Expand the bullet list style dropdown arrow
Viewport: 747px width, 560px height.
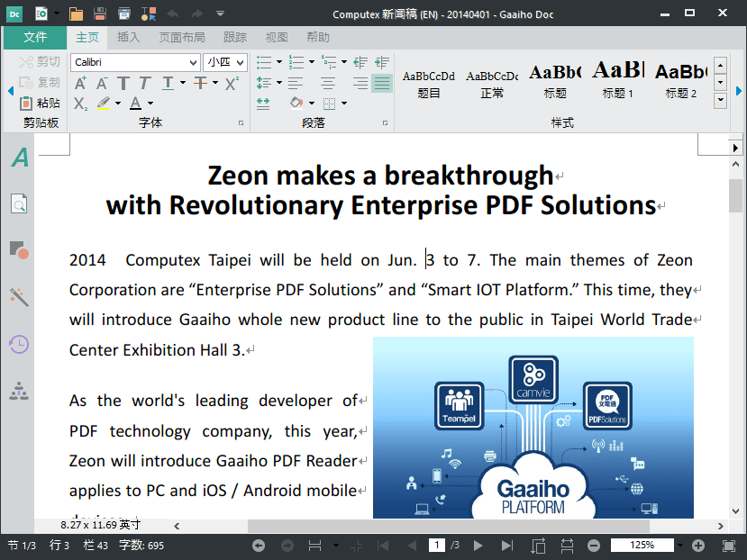tap(279, 62)
